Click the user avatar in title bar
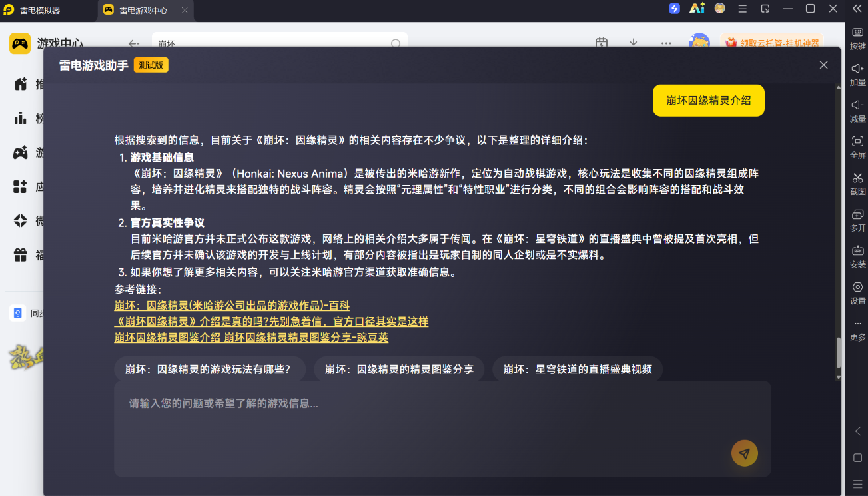Viewport: 868px width, 496px height. click(720, 9)
